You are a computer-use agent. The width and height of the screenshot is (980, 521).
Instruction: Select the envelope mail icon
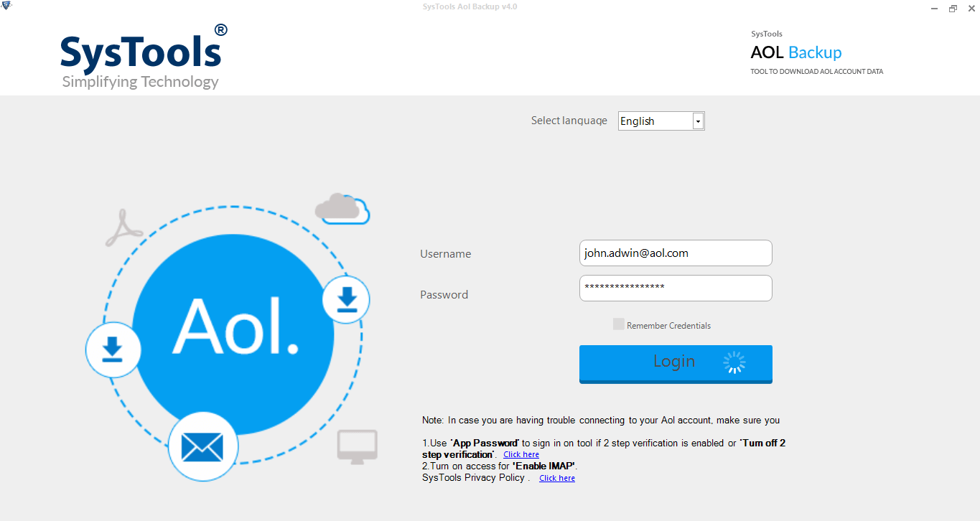coord(203,446)
